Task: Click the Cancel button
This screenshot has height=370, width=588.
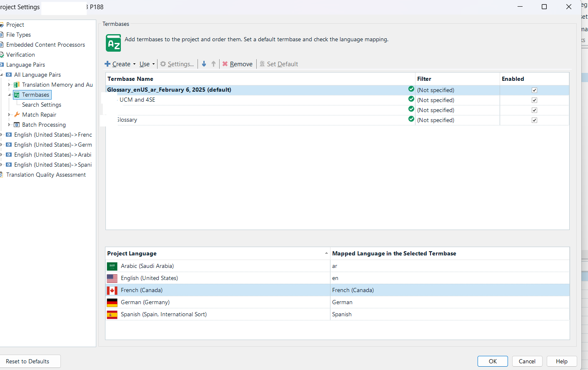Action: [x=527, y=361]
